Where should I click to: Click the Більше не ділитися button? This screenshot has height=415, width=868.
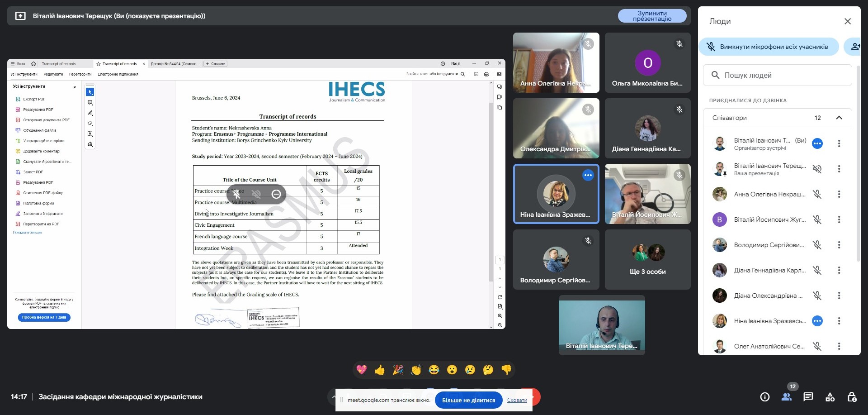click(x=468, y=400)
